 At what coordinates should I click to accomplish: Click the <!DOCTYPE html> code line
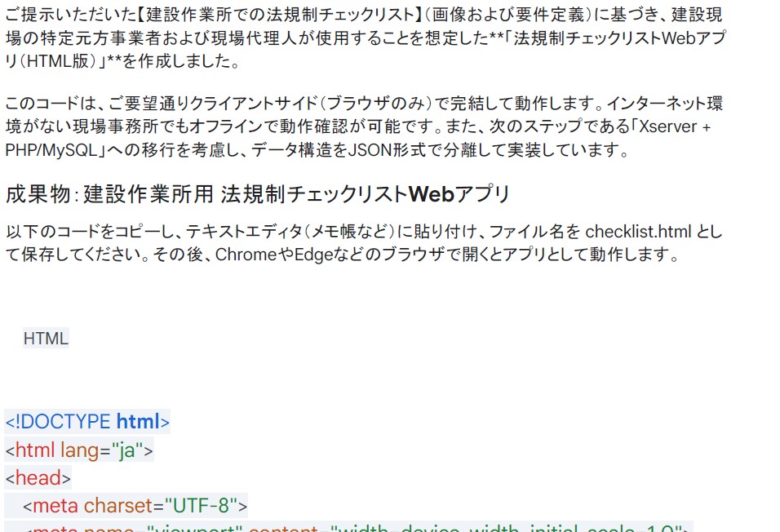(x=87, y=422)
